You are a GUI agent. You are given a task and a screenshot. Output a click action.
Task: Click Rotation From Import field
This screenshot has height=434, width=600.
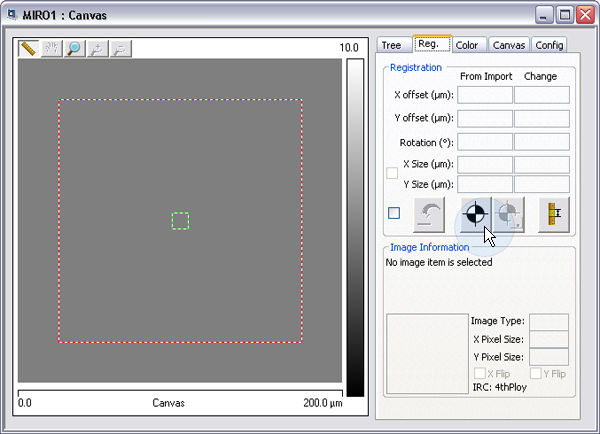pyautogui.click(x=485, y=142)
